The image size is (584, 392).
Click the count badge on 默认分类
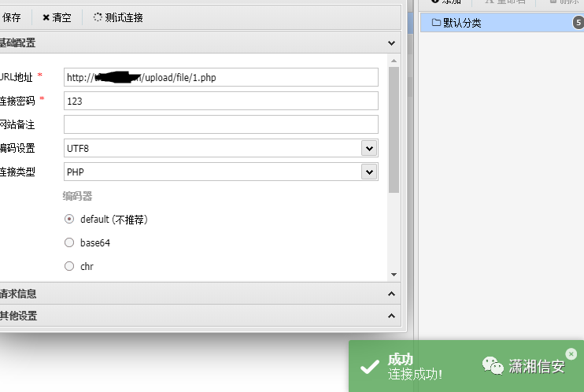pyautogui.click(x=578, y=23)
